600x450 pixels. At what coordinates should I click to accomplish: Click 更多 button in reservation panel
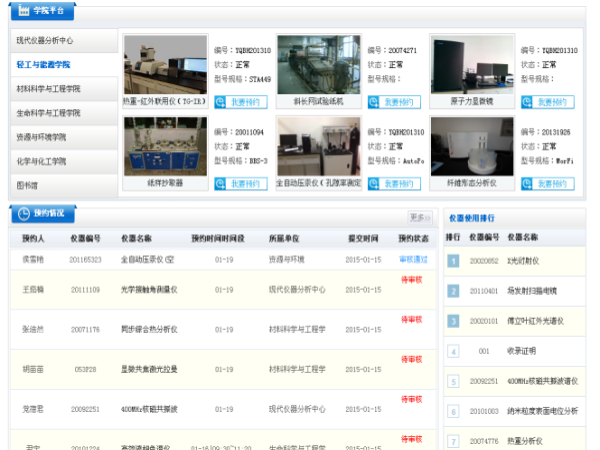(419, 217)
